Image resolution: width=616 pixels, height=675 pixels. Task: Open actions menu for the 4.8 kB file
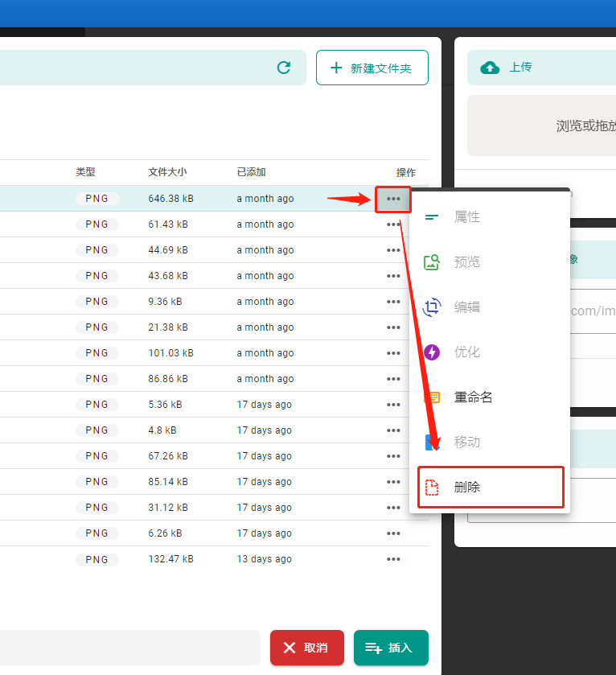[393, 430]
